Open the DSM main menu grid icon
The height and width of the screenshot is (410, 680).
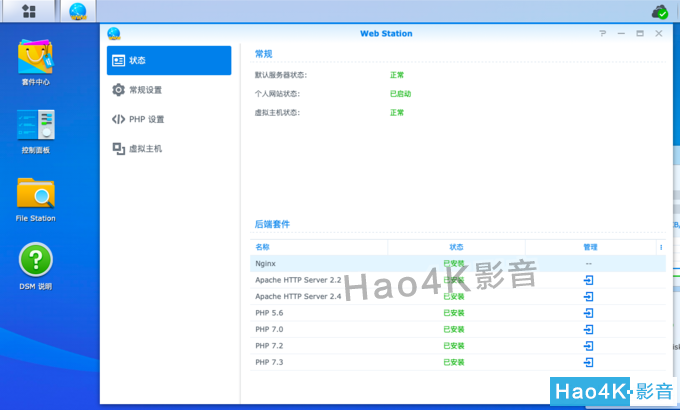tap(29, 11)
